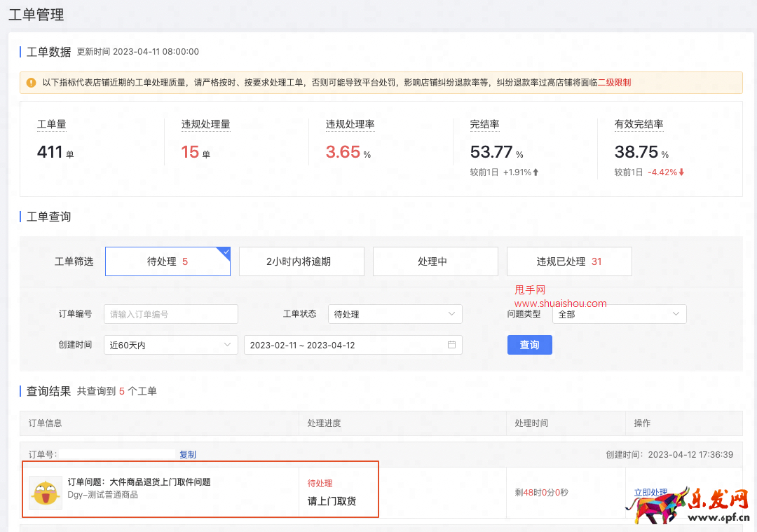Click the blue 查询 button
The width and height of the screenshot is (757, 532).
click(530, 345)
